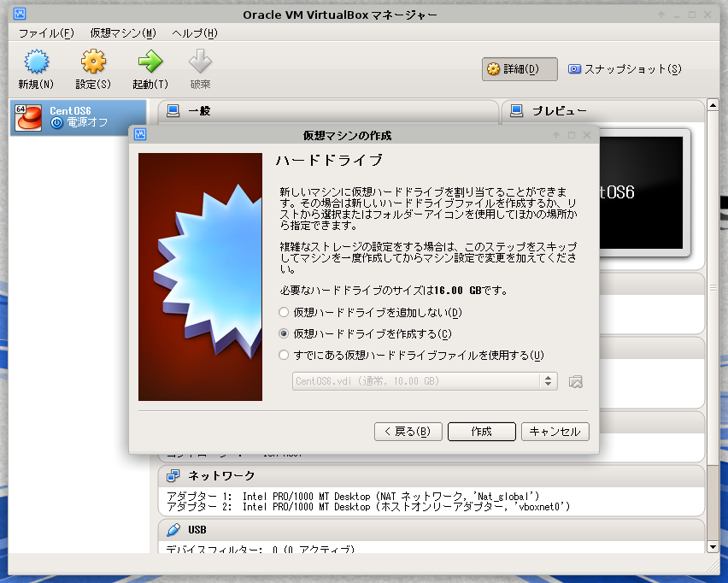Click the Preview (プレビュー) section header
Viewport: 728px width, 583px height.
point(603,111)
